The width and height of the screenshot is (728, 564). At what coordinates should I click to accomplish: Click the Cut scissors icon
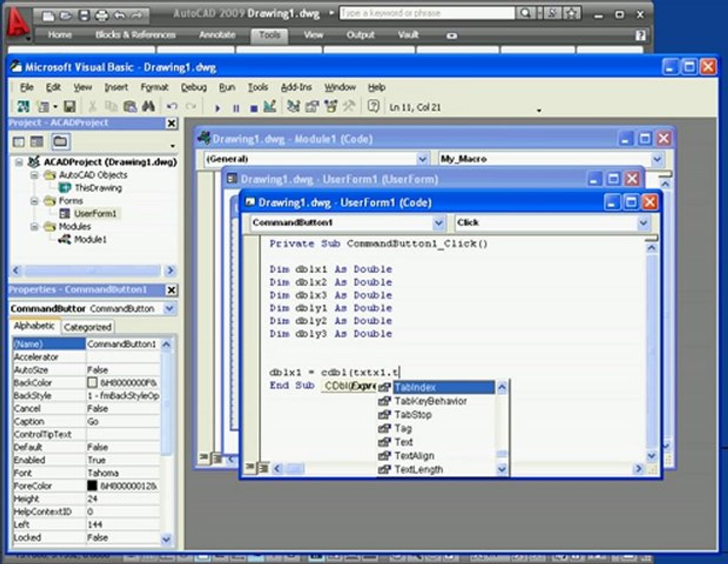92,107
